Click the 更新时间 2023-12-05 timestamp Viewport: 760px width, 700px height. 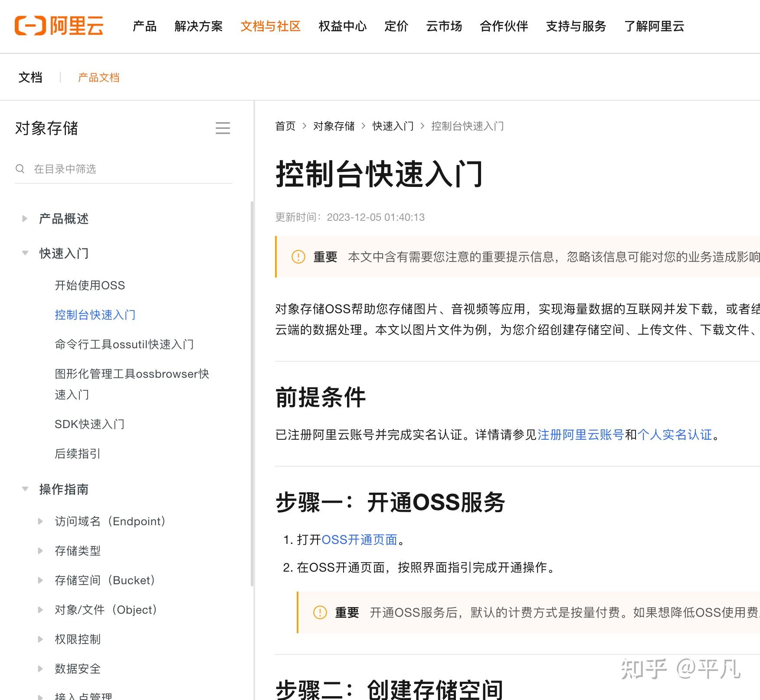350,217
